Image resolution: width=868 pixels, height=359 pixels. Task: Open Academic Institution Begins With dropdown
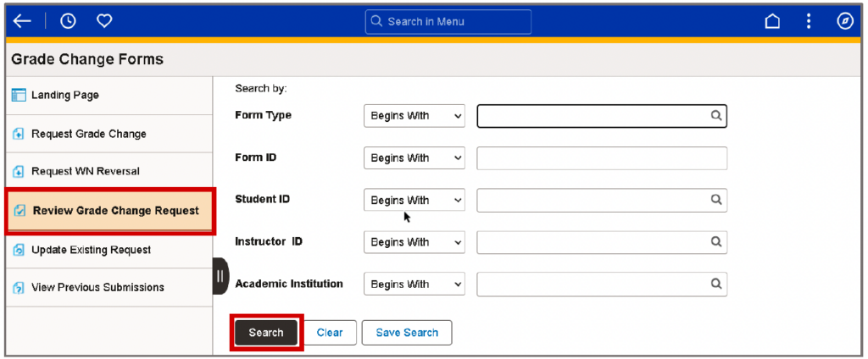click(x=414, y=284)
